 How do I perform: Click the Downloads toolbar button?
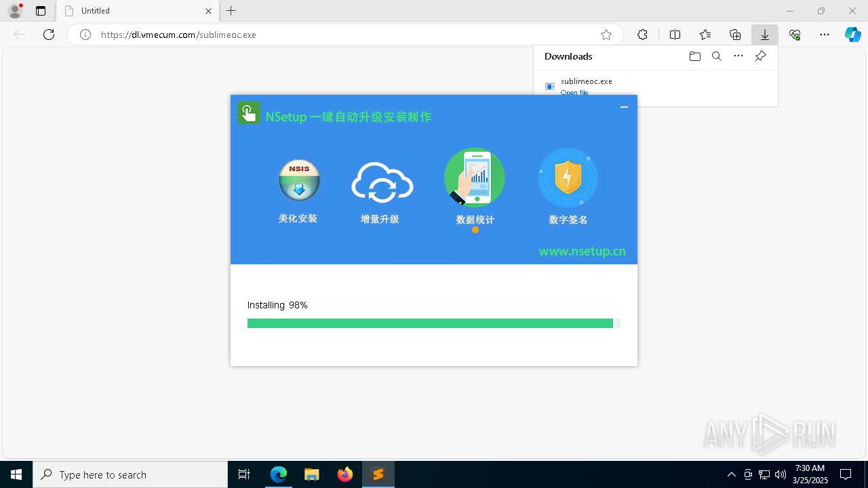(x=765, y=35)
